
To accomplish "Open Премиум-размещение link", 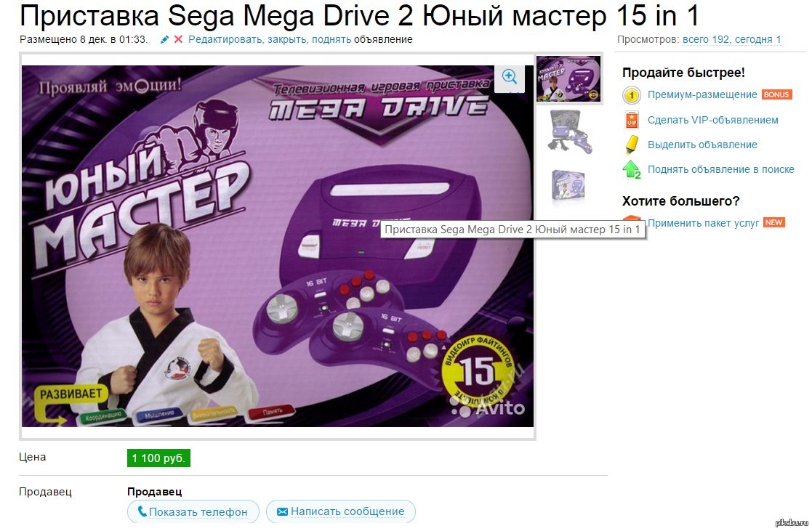I will [702, 94].
